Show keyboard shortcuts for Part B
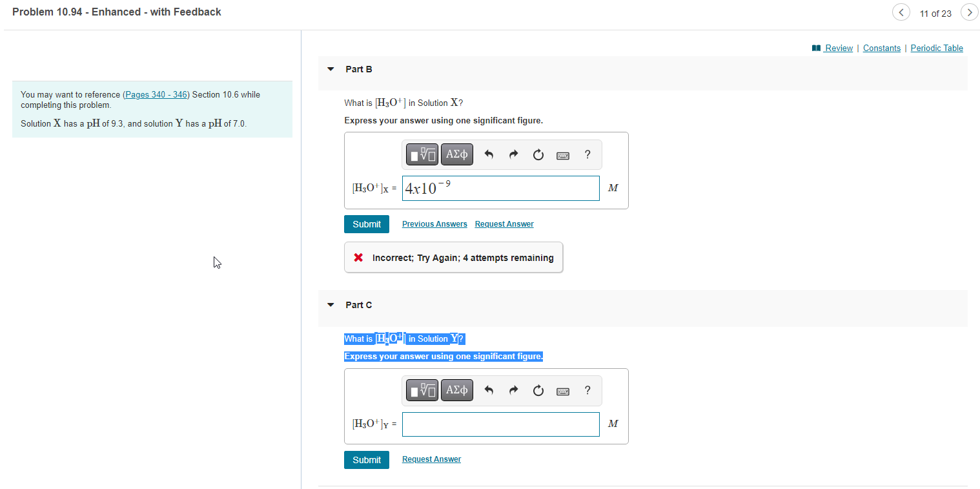 point(563,155)
